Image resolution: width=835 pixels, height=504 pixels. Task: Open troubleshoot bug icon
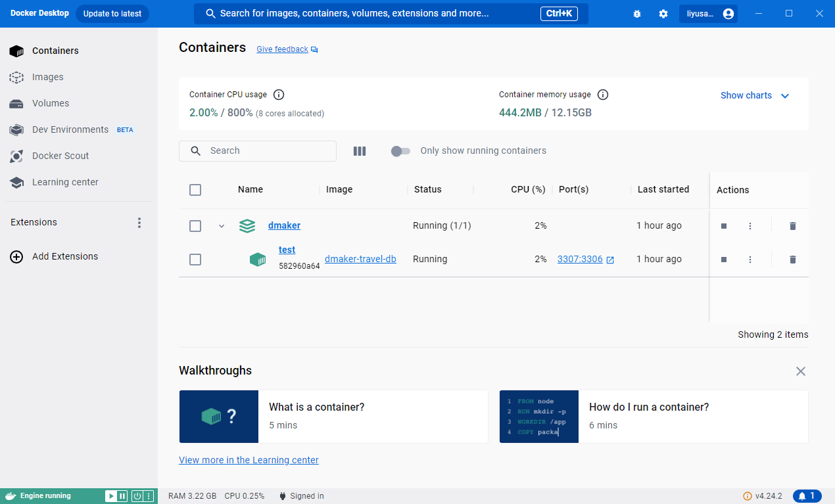[636, 14]
